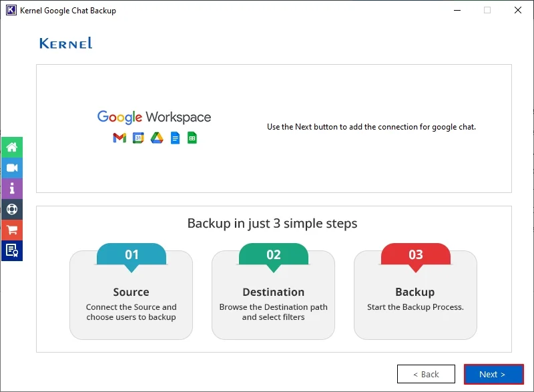The image size is (534, 392).
Task: Click the Google Drive icon
Action: click(x=156, y=138)
